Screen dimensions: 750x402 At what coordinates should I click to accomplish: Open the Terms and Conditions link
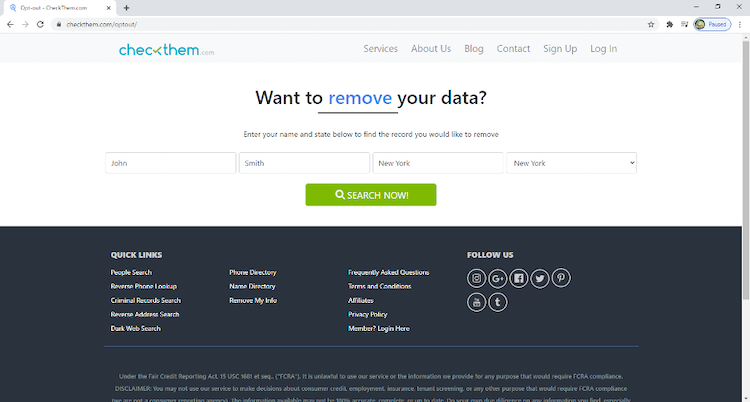379,286
